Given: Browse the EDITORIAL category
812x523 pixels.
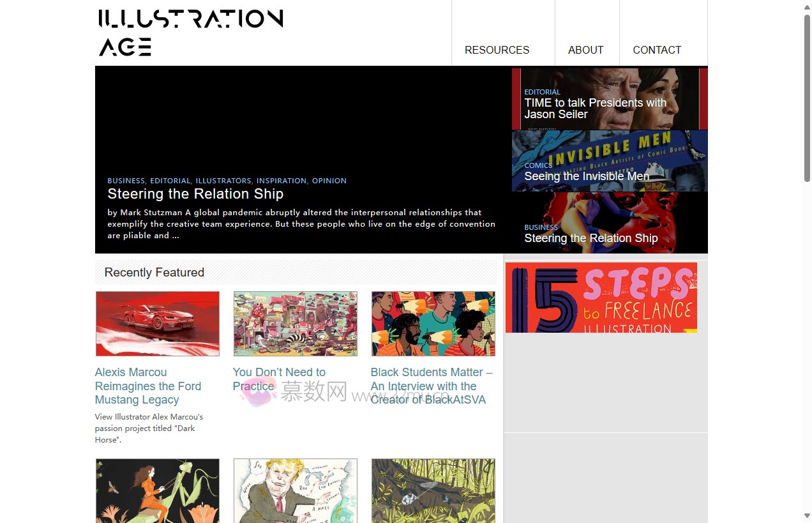Looking at the screenshot, I should [x=170, y=180].
